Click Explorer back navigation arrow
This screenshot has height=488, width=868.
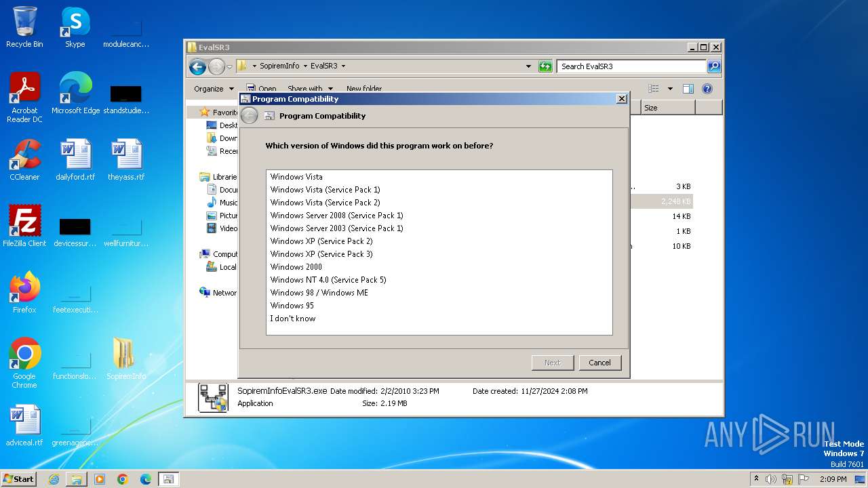click(x=197, y=66)
